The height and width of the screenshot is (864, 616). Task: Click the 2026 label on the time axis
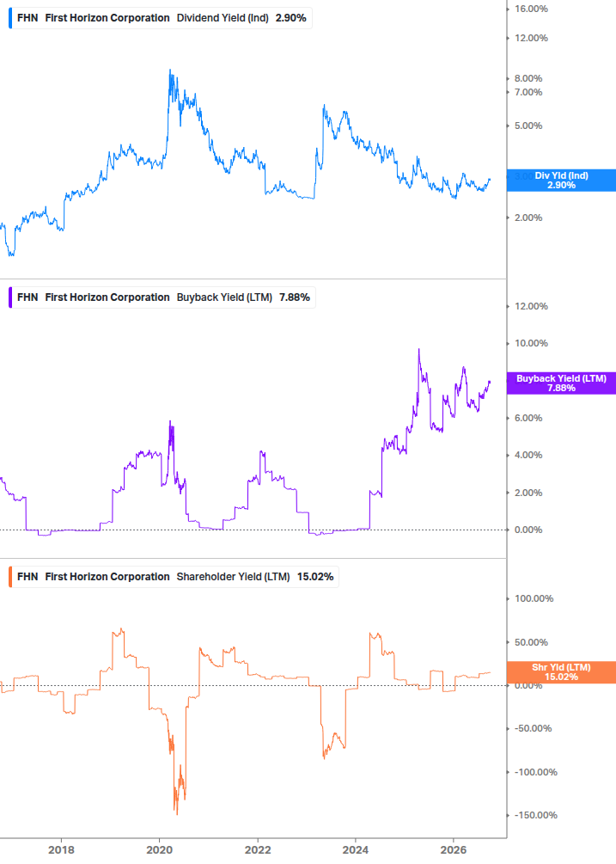point(454,849)
